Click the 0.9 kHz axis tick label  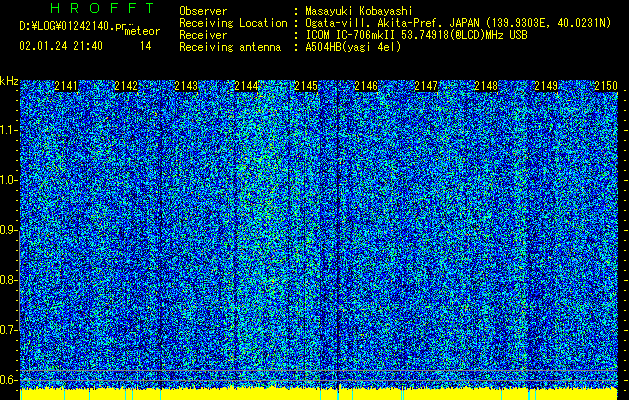coord(8,230)
